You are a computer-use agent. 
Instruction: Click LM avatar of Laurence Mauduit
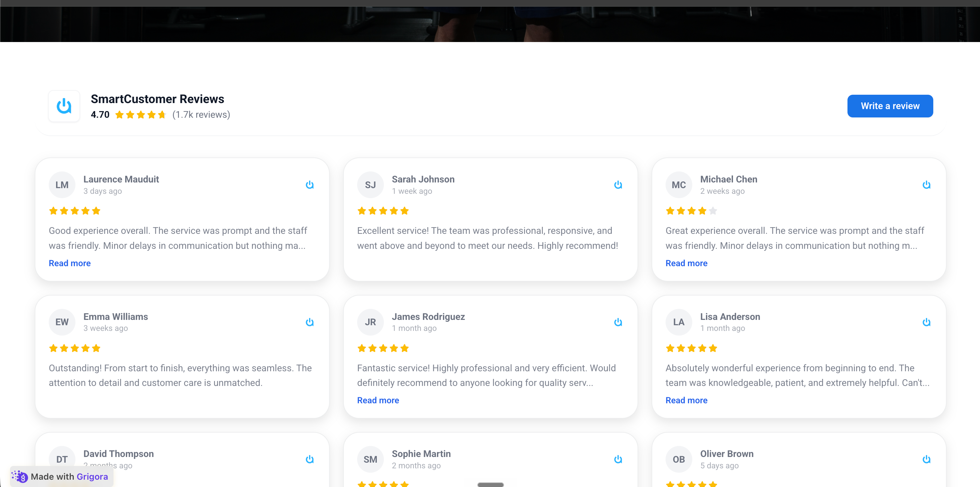pyautogui.click(x=62, y=185)
